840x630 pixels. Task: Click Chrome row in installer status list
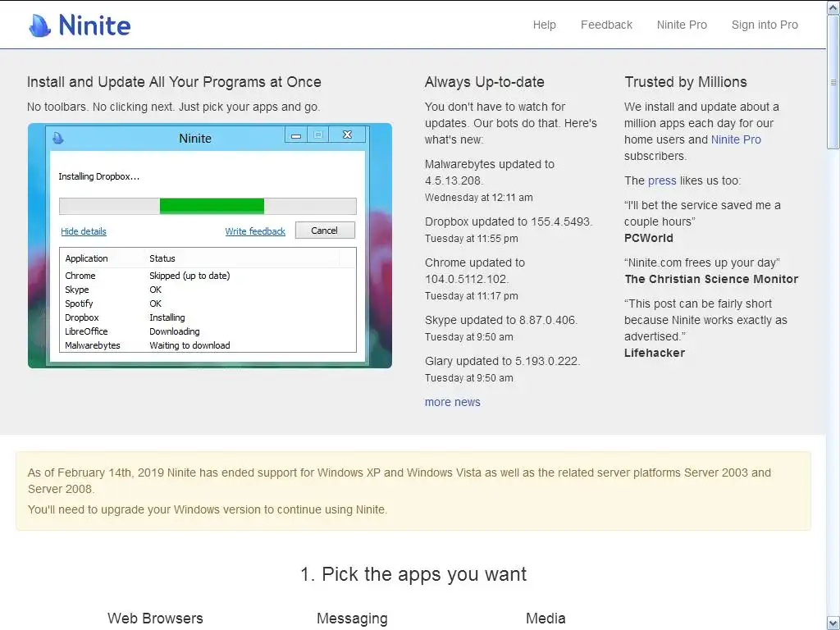click(x=208, y=276)
